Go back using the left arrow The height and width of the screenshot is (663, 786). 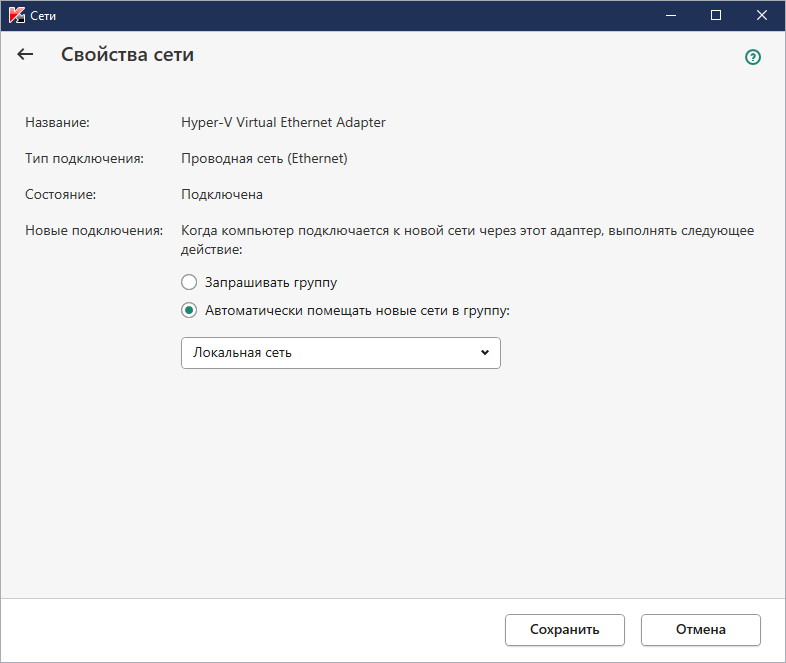click(x=25, y=55)
